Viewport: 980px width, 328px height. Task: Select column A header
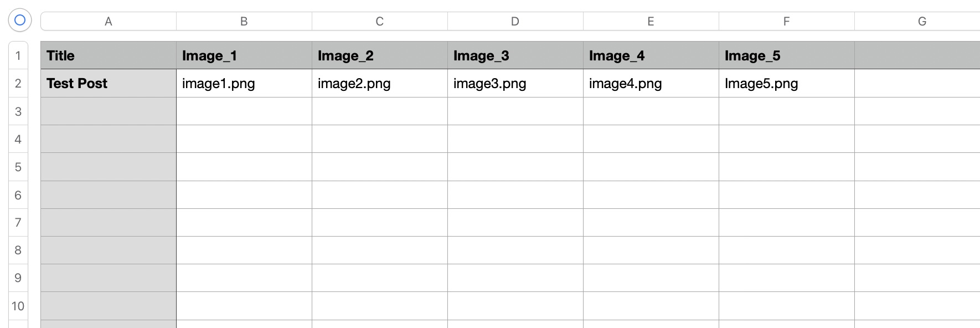click(x=109, y=21)
